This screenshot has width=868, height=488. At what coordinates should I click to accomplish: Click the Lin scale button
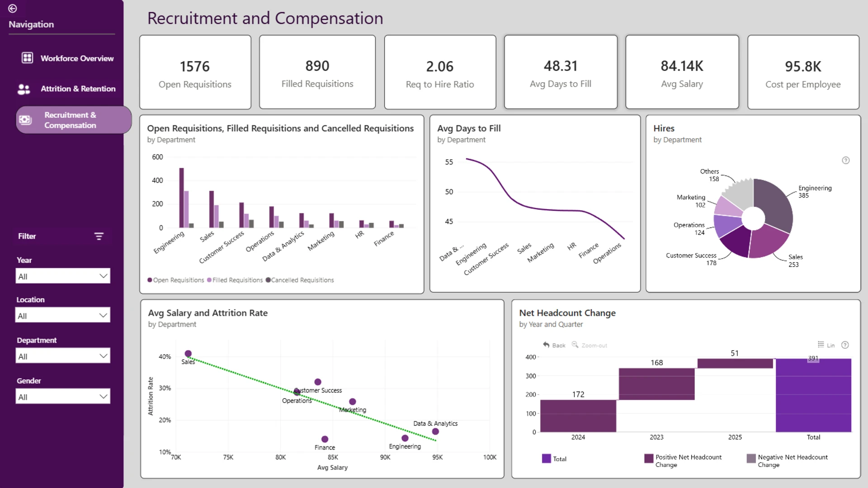[826, 345]
